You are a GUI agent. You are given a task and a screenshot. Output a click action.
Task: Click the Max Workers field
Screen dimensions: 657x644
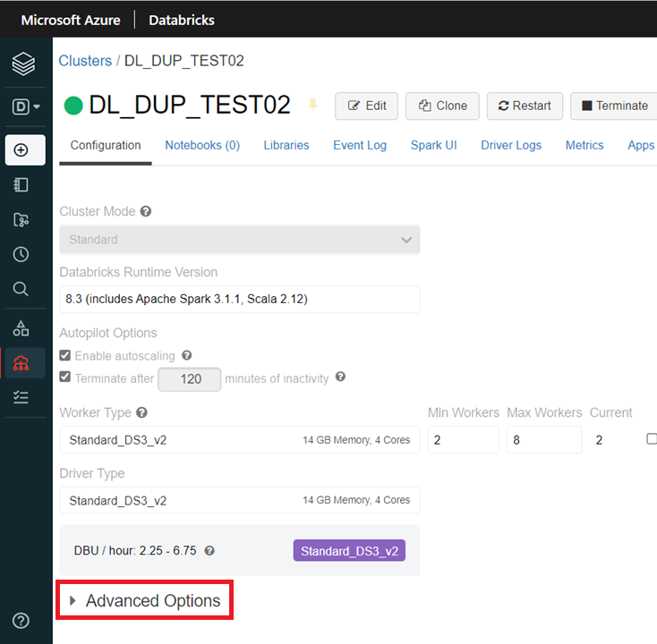click(x=544, y=440)
